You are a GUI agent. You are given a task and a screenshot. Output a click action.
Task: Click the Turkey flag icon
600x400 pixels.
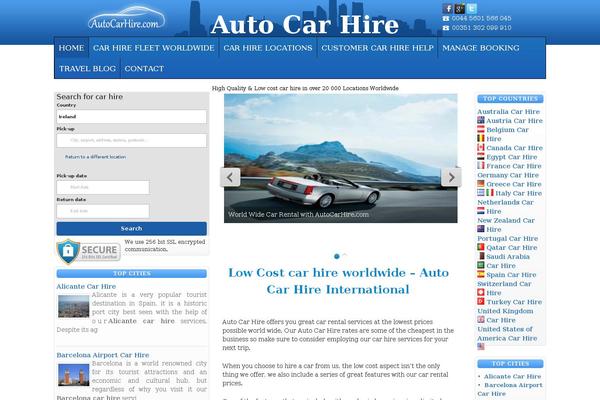(x=481, y=301)
